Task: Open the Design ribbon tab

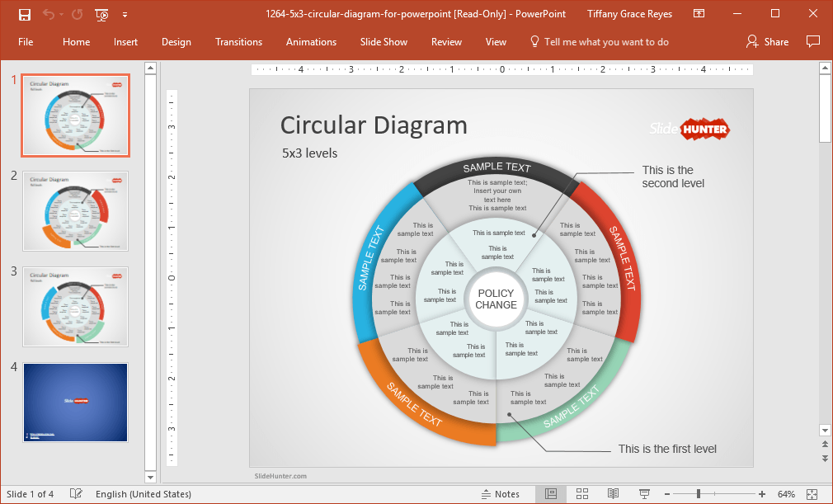Action: click(x=176, y=42)
